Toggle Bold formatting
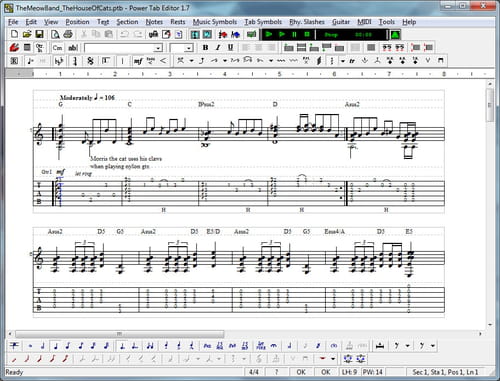Image resolution: width=500 pixels, height=381 pixels. 205,48
